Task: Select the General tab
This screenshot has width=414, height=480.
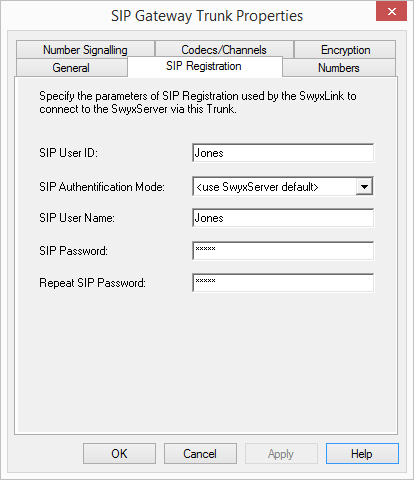Action: [71, 68]
